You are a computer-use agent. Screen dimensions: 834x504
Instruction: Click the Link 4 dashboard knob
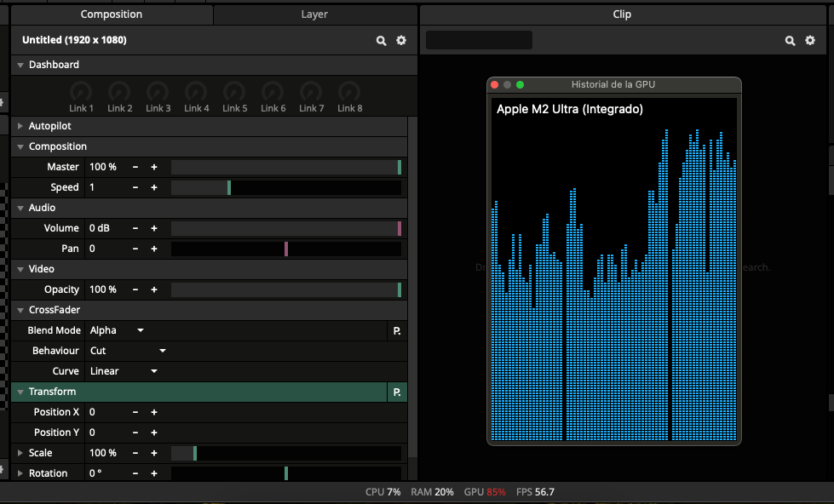click(196, 92)
